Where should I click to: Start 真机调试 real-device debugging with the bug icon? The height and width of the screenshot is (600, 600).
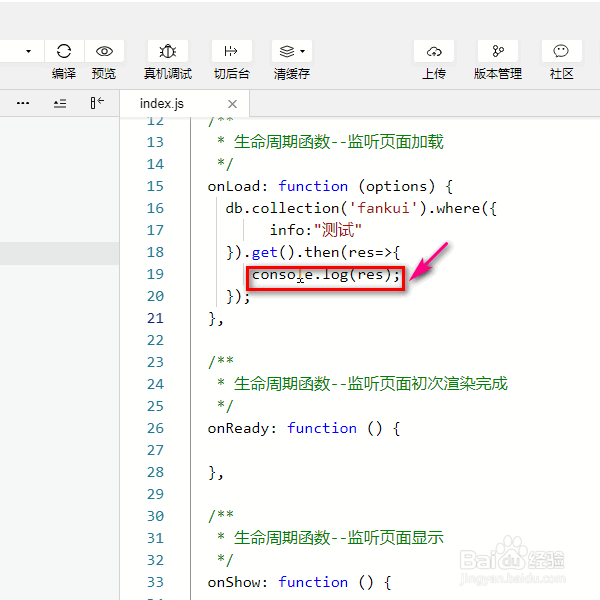point(168,51)
